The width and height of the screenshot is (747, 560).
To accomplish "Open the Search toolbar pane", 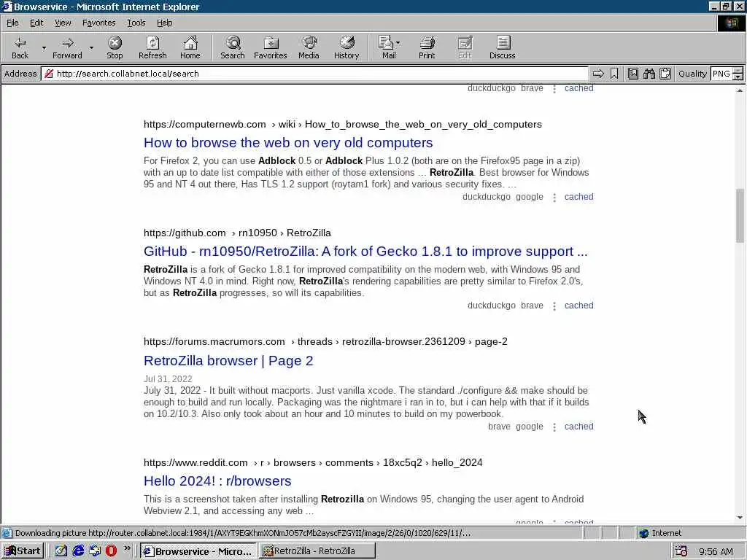I will [233, 47].
